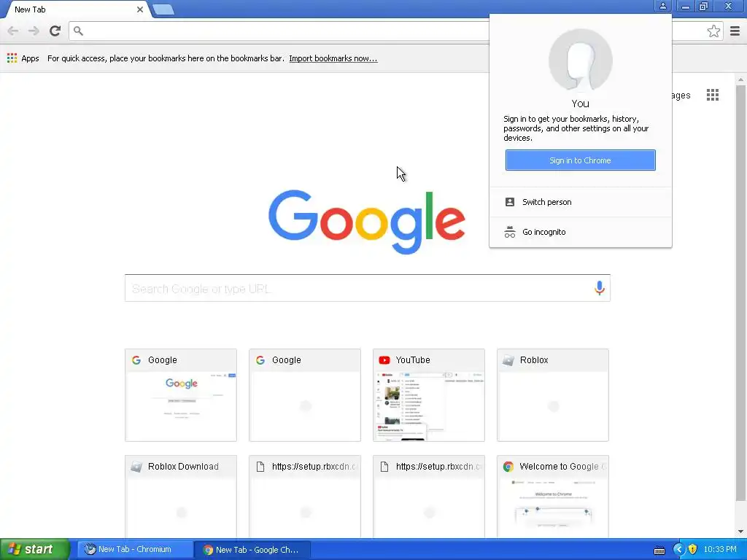Close the New Tab tab
The width and height of the screenshot is (747, 560).
pyautogui.click(x=140, y=9)
